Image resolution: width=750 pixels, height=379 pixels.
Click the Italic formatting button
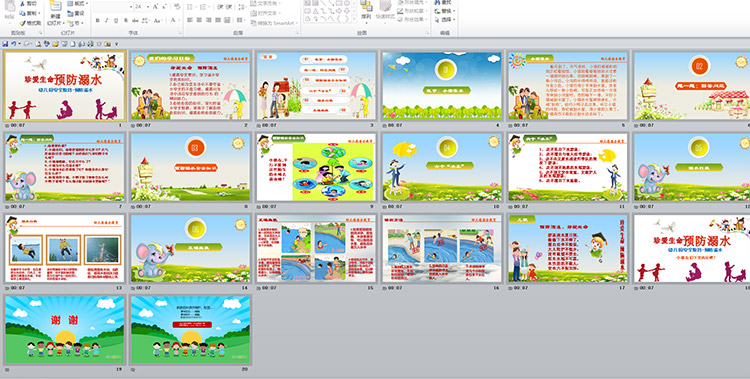(107, 21)
